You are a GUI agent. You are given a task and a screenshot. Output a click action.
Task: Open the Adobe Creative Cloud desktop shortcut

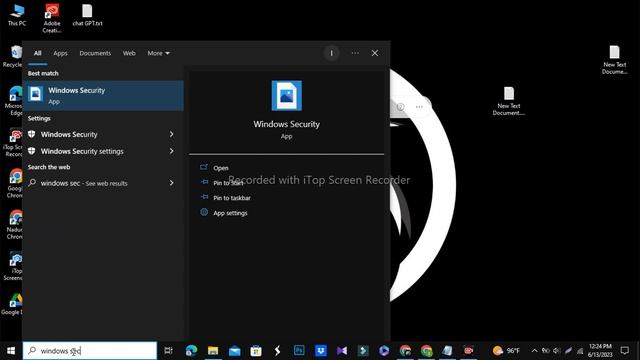point(52,19)
